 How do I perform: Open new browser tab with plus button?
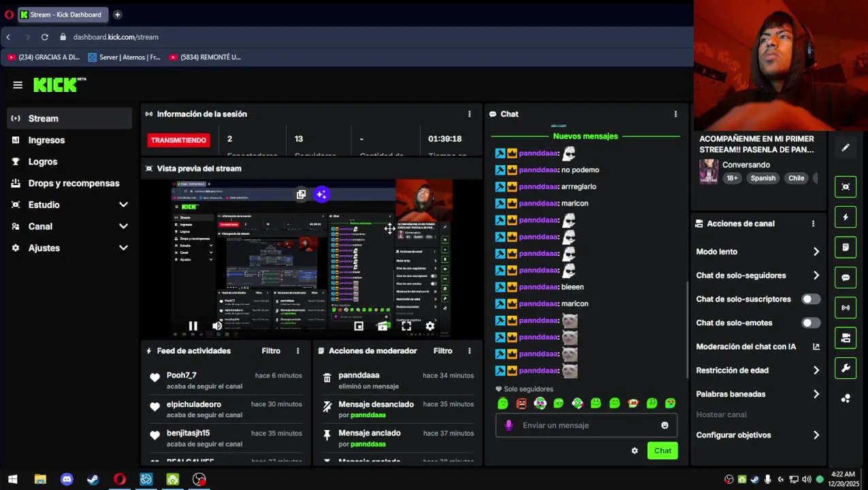[117, 14]
